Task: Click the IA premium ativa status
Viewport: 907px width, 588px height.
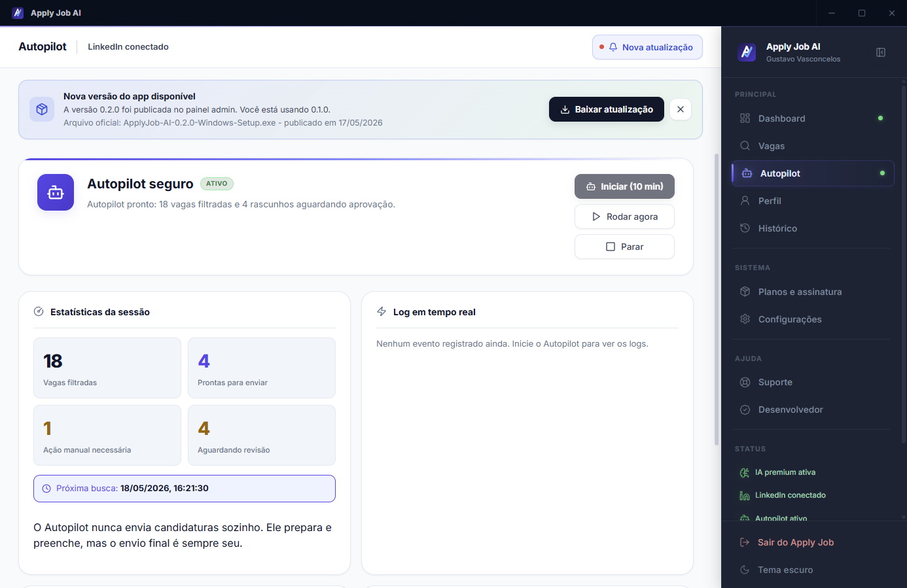Action: tap(779, 472)
